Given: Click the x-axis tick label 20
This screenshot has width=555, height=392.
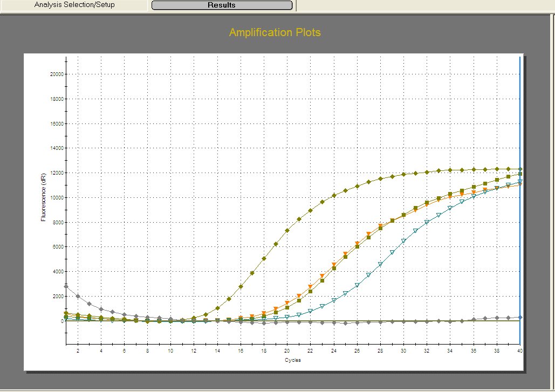Looking at the screenshot, I should (287, 350).
